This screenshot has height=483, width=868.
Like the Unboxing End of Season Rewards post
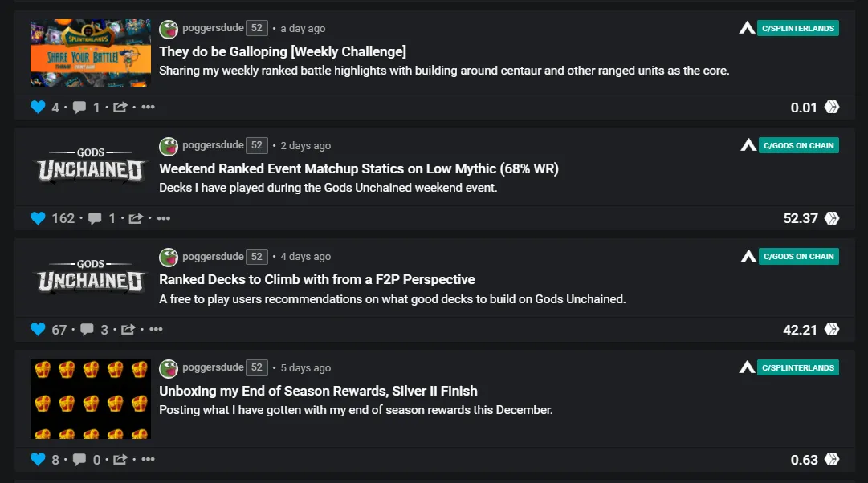pos(38,460)
